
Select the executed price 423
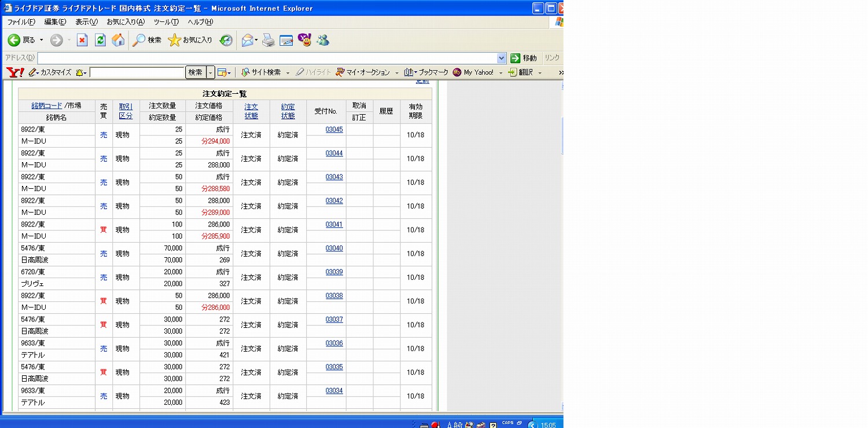(225, 403)
